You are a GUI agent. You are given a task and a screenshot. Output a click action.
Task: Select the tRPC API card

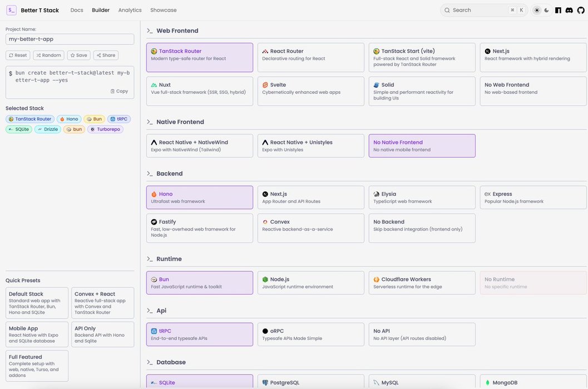click(200, 335)
